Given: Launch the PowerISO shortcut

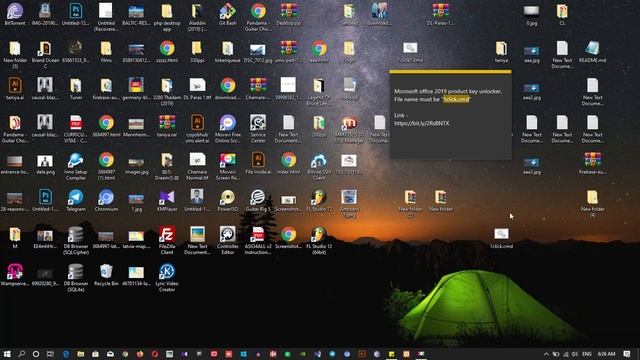Looking at the screenshot, I should click(227, 200).
